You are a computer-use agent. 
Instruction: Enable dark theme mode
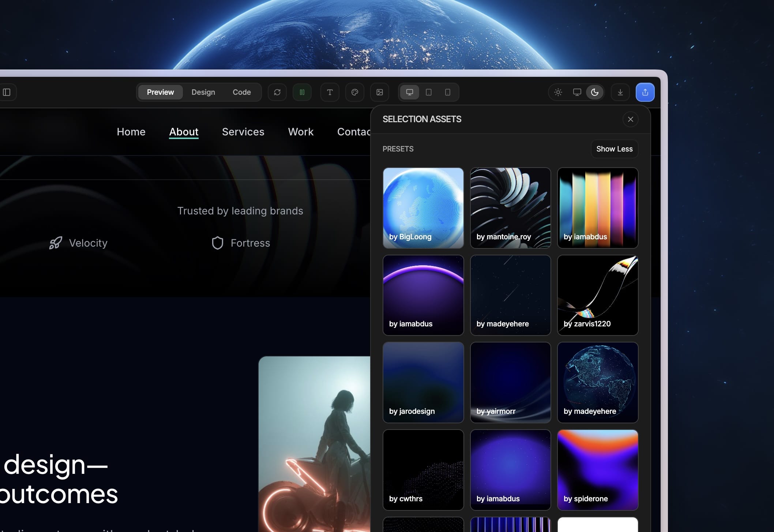pos(595,92)
